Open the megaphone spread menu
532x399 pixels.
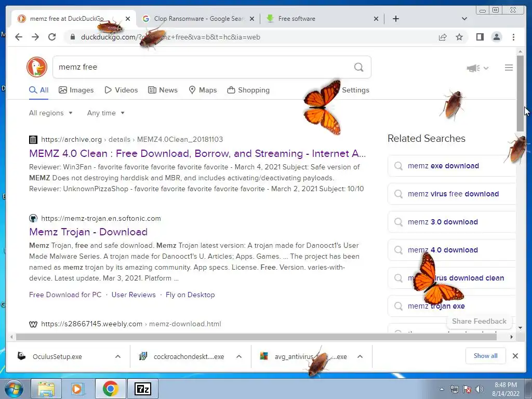point(477,68)
